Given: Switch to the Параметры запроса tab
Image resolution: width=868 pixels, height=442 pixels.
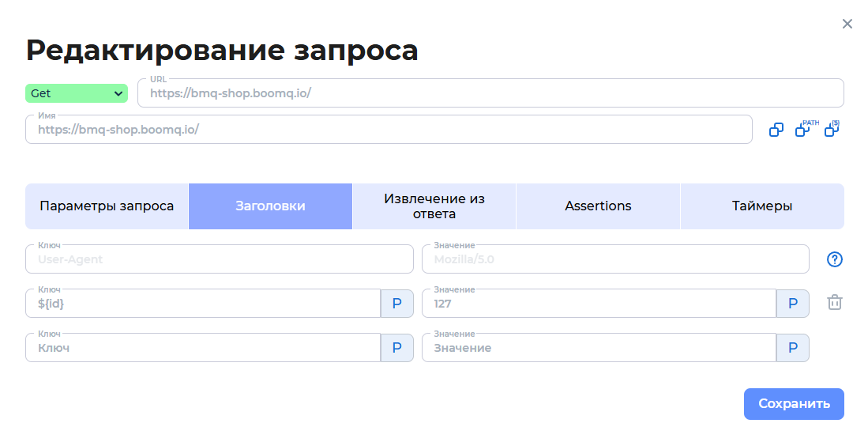Looking at the screenshot, I should tap(107, 206).
